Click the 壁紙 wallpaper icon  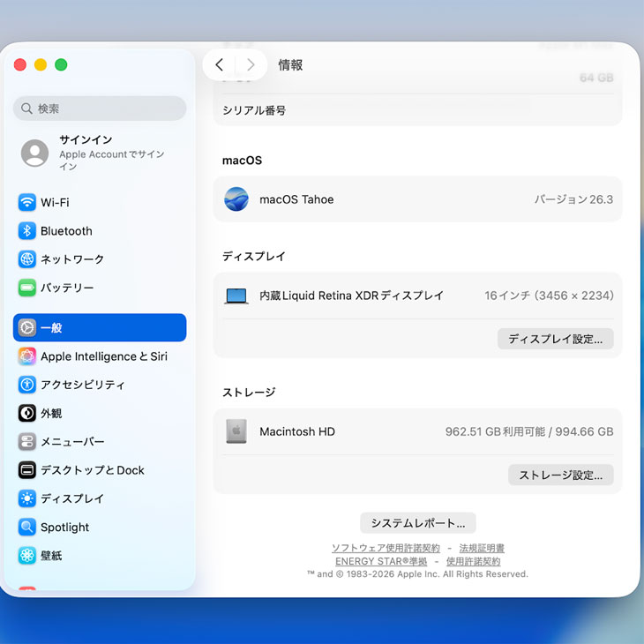click(27, 556)
